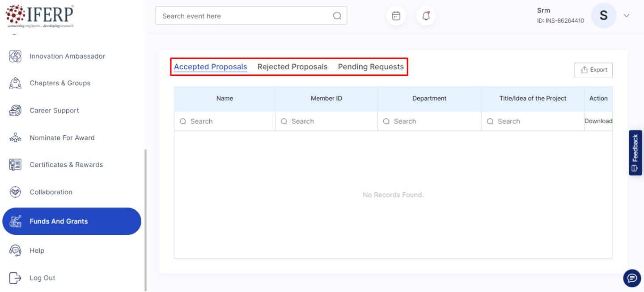The width and height of the screenshot is (644, 292).
Task: Open the Collaboration menu item
Action: tap(51, 192)
